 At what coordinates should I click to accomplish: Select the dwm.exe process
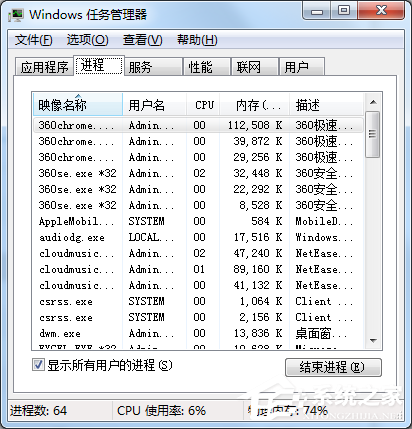click(x=198, y=333)
